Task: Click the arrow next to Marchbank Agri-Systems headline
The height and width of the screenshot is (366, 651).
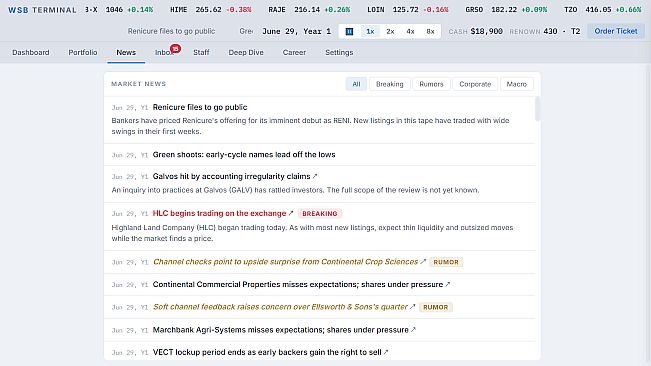Action: (x=413, y=330)
